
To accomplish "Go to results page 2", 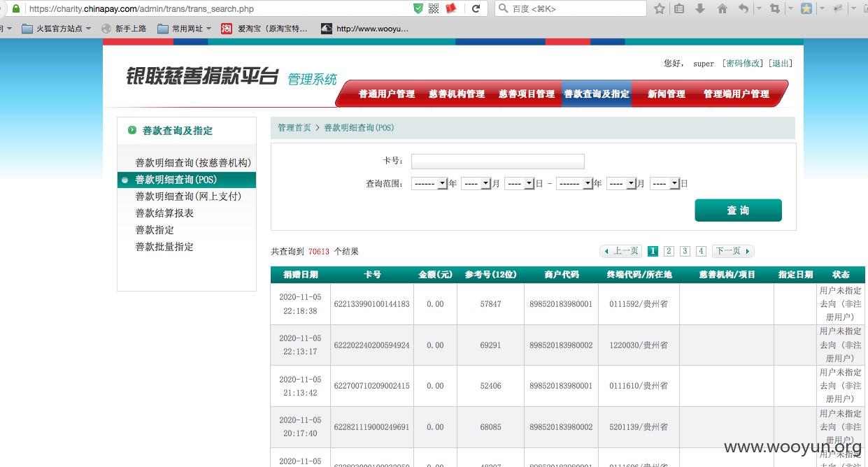I will pyautogui.click(x=669, y=251).
